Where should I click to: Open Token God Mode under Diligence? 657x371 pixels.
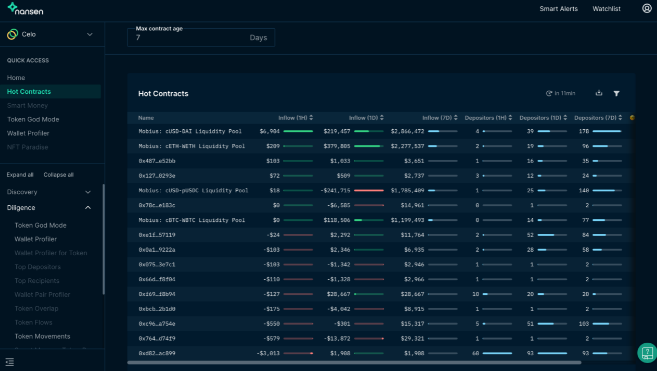coord(40,225)
